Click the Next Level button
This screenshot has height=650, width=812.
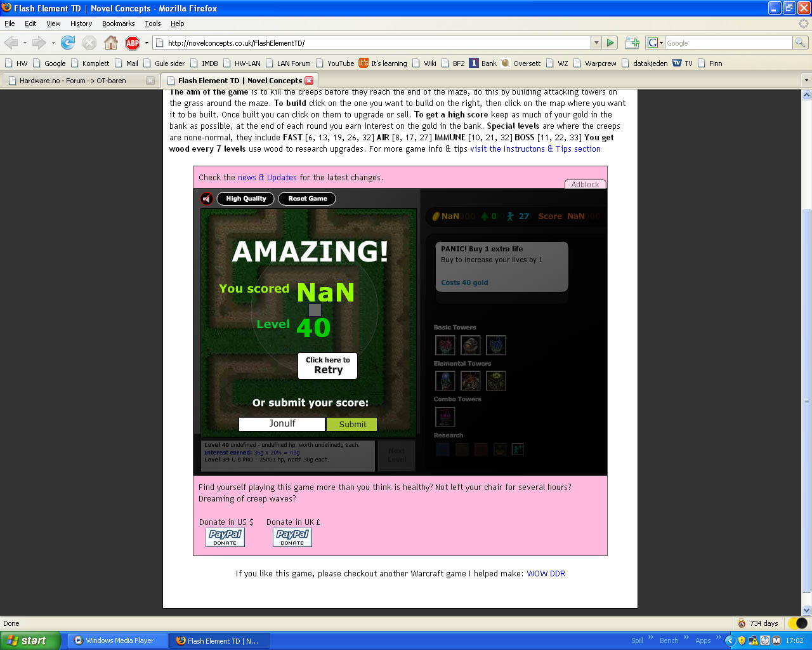(x=396, y=456)
